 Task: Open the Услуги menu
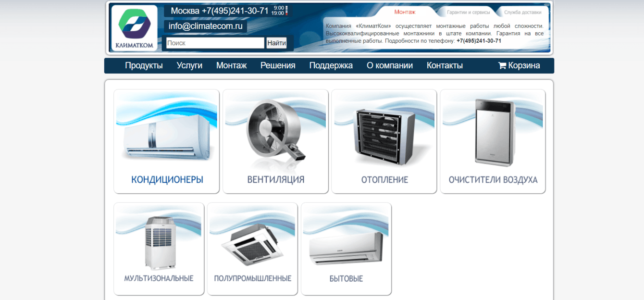click(x=189, y=65)
